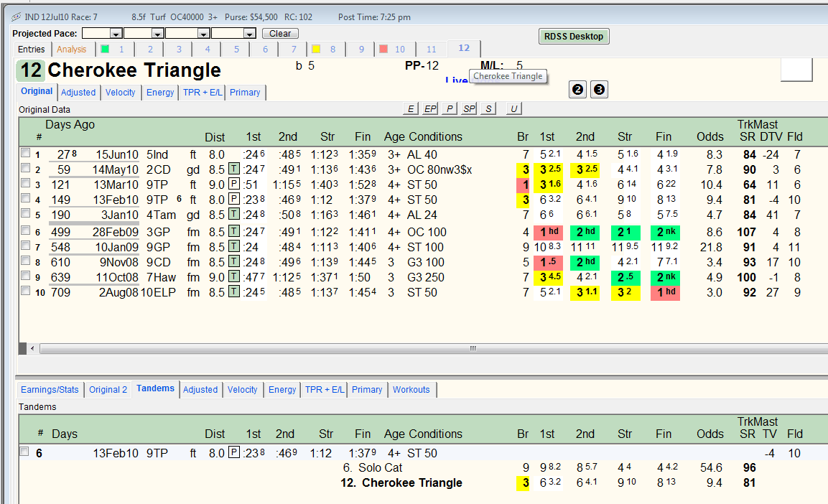Tick checkbox for line 4 13Feb10

[25, 198]
